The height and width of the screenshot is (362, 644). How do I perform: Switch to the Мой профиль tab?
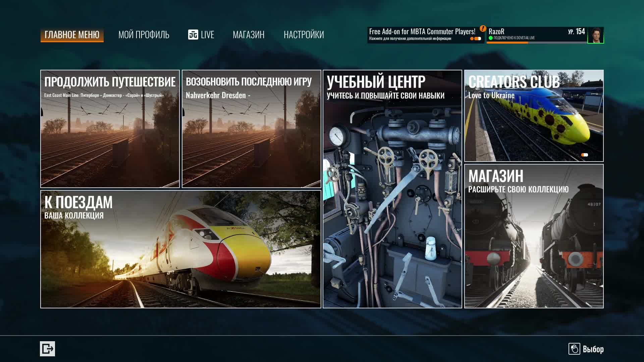(x=144, y=35)
